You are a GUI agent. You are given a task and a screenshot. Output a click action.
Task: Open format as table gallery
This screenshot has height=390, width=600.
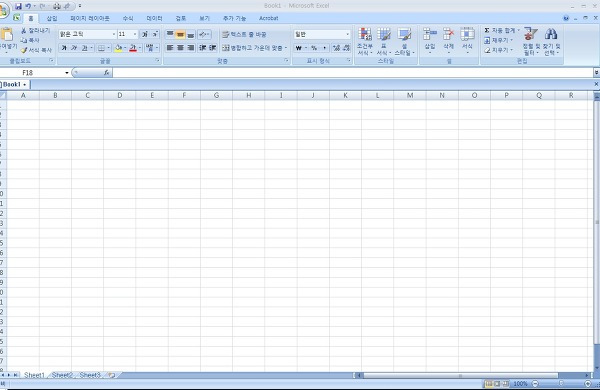(x=384, y=41)
